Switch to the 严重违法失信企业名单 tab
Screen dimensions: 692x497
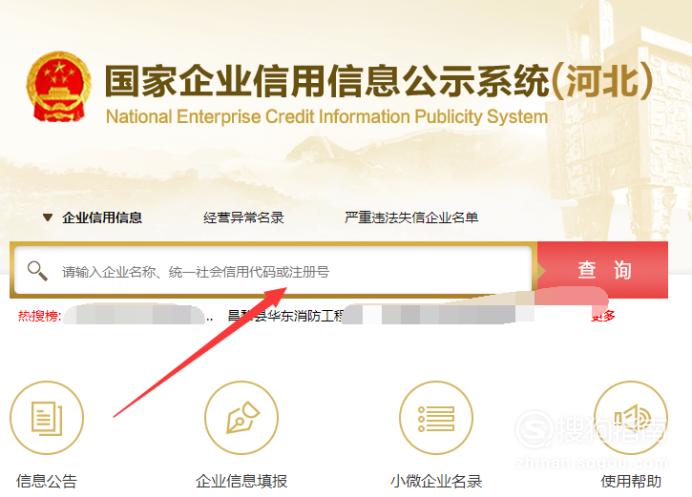point(411,217)
